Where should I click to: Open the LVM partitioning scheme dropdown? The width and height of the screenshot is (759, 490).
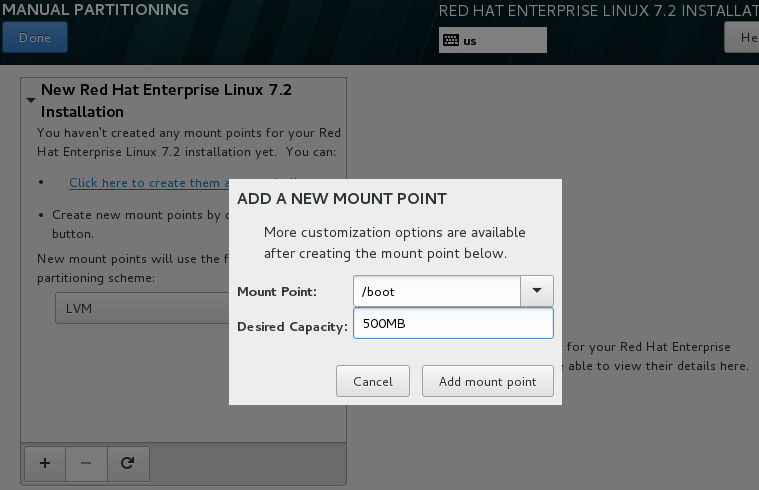[142, 308]
